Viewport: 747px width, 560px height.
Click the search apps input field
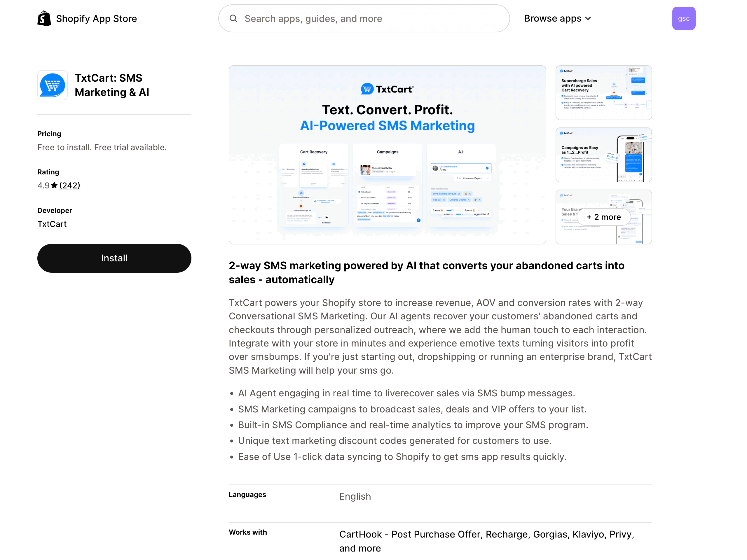click(371, 19)
